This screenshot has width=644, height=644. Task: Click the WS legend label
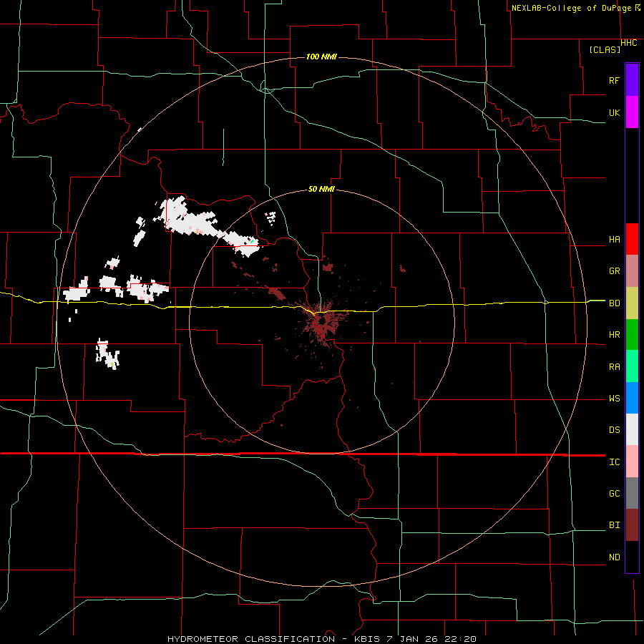click(614, 399)
